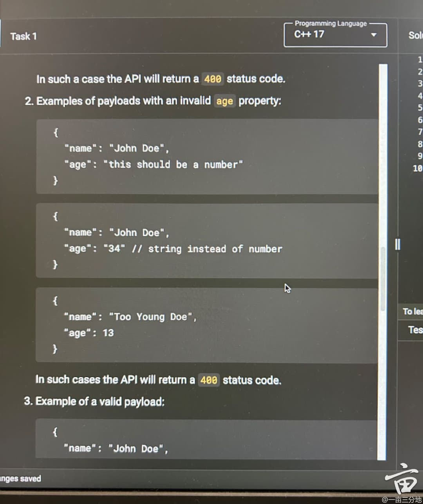Click the "Too Young Doe" code block
Screen dimensions: 423x504
(207, 325)
